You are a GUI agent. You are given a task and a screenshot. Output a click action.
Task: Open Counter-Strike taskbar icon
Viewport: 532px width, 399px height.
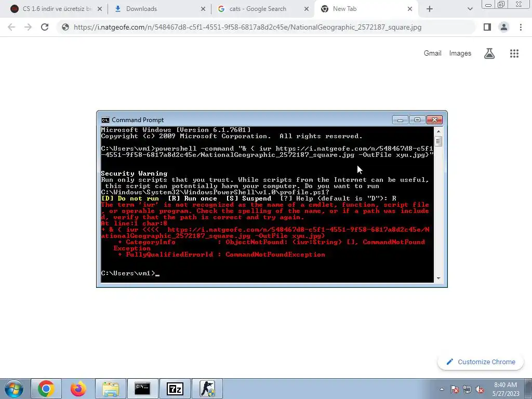tap(207, 389)
